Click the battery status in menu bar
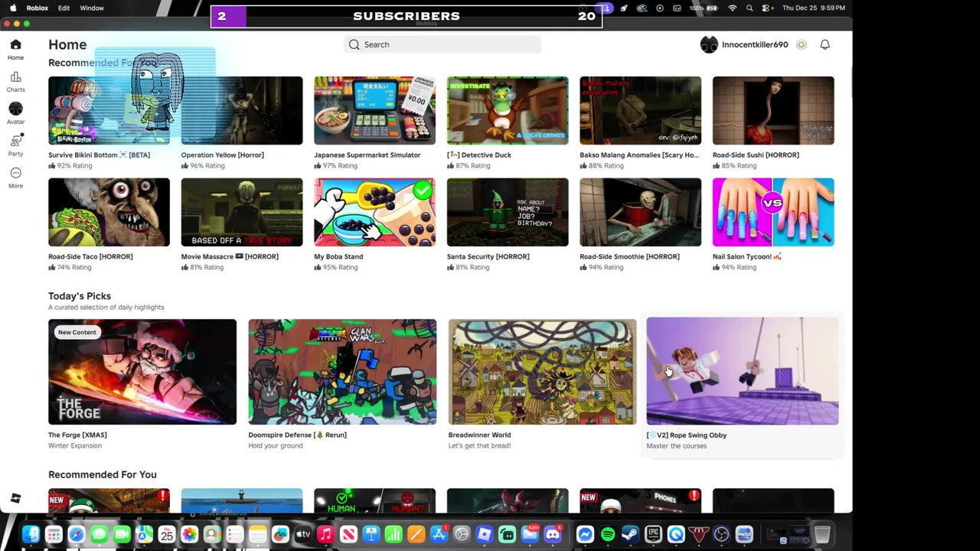This screenshot has height=551, width=980. [705, 8]
